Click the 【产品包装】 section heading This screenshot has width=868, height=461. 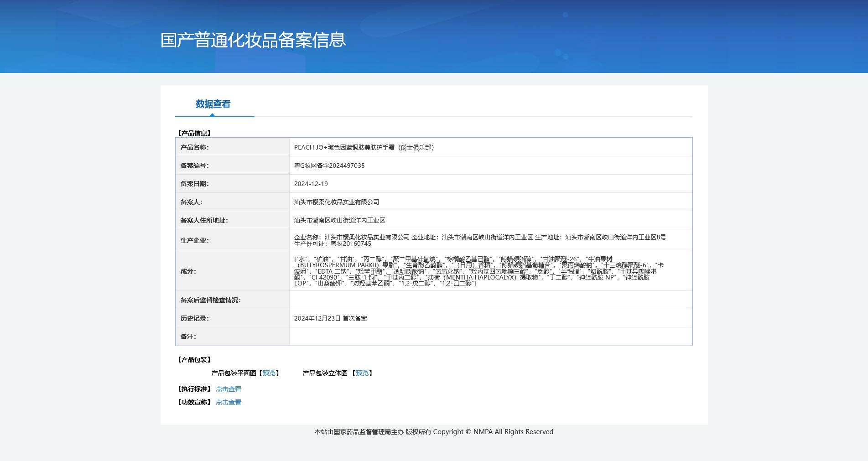click(x=194, y=360)
